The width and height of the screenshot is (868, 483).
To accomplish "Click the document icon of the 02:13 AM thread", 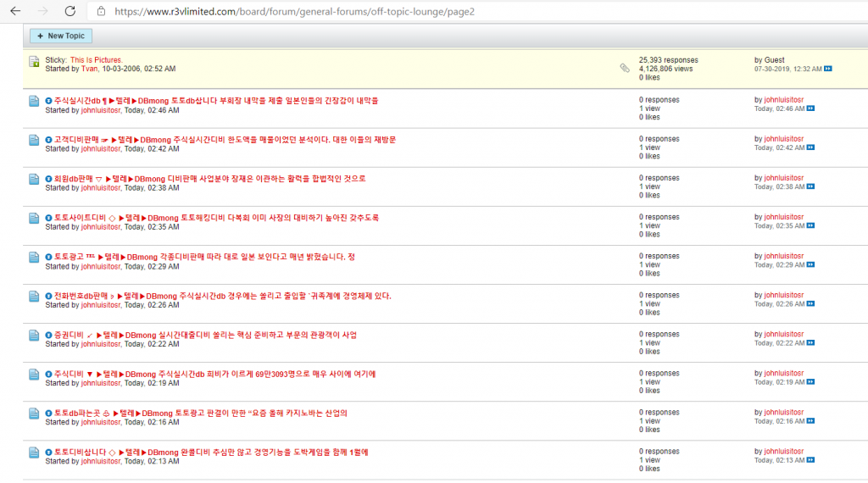I will point(34,452).
